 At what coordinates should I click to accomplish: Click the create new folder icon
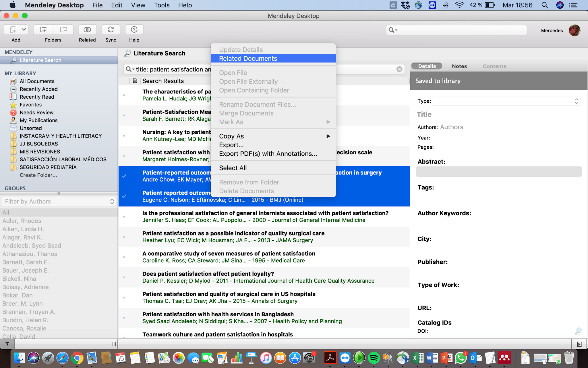pos(43,30)
